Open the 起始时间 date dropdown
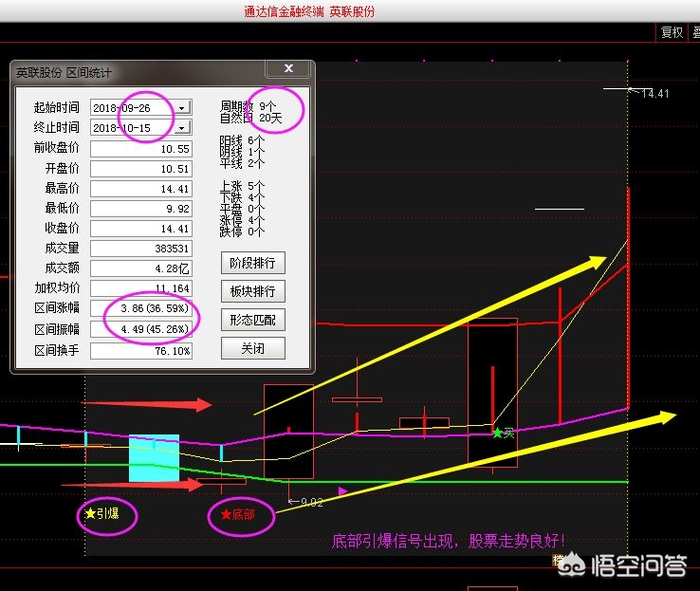This screenshot has height=591, width=700. tap(182, 107)
